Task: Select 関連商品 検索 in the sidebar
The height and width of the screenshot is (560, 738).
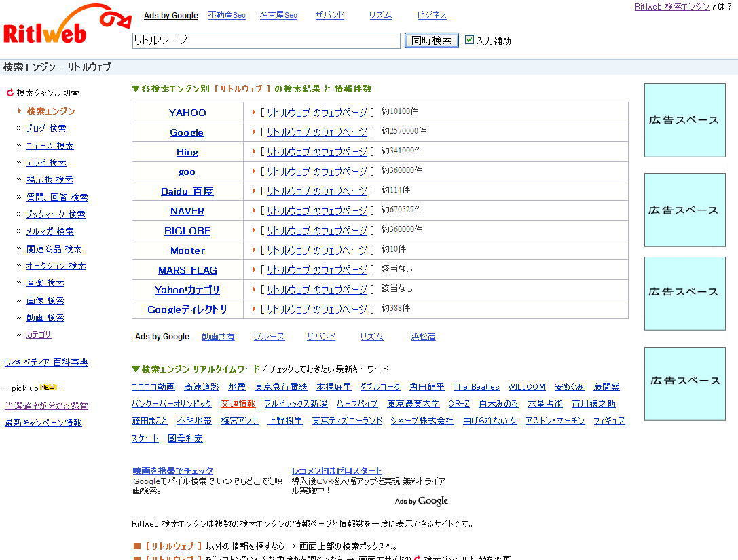Action: pyautogui.click(x=54, y=249)
